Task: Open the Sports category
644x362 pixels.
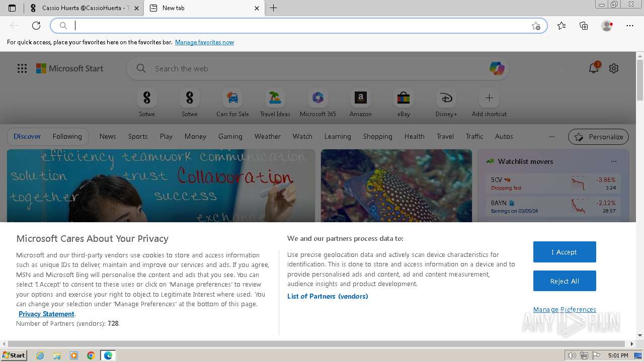Action: [138, 136]
